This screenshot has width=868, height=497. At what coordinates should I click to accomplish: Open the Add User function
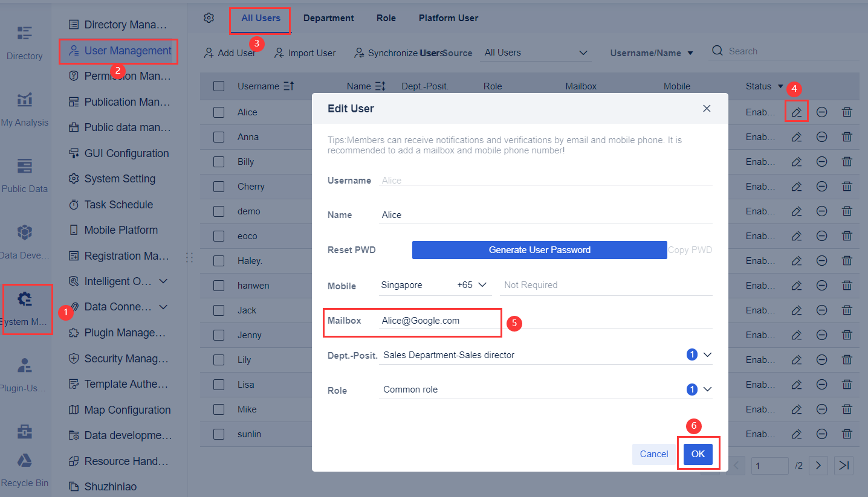click(230, 53)
